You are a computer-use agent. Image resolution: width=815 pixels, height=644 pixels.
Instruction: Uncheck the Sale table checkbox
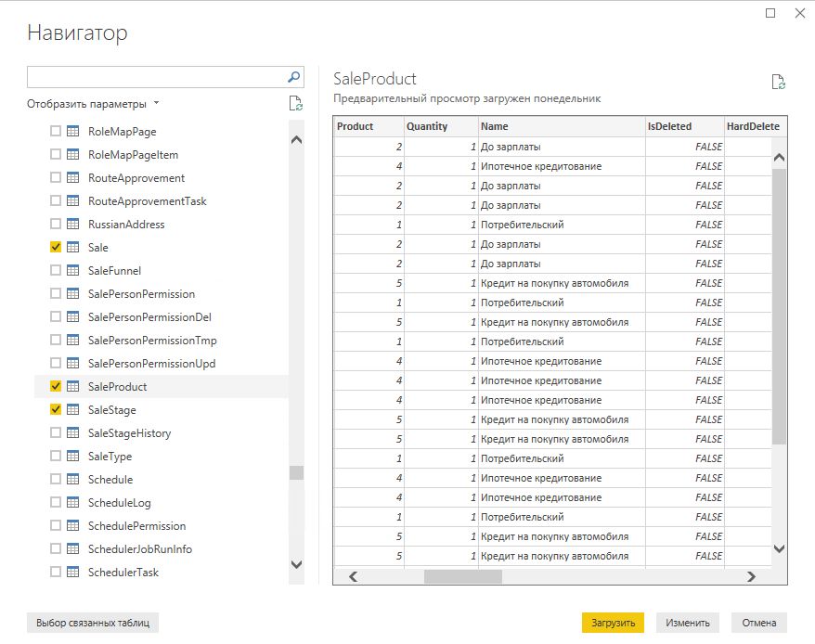(56, 247)
